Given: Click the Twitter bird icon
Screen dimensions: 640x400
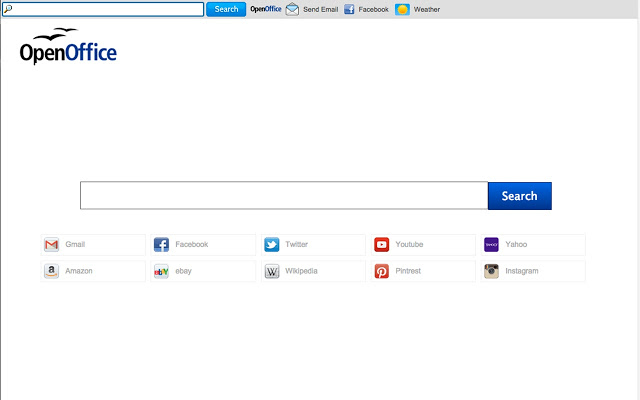Looking at the screenshot, I should (x=271, y=244).
